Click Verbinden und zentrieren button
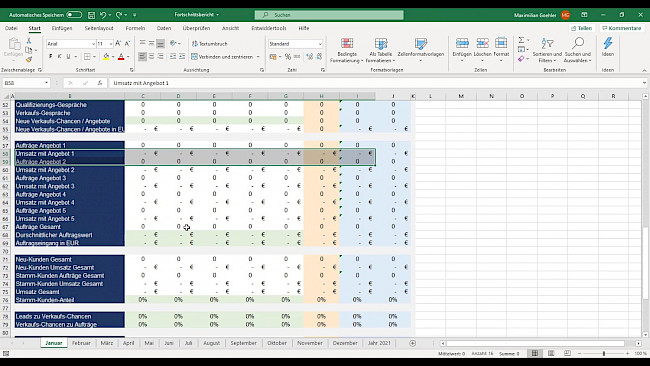Image resolution: width=650 pixels, height=366 pixels. click(222, 56)
